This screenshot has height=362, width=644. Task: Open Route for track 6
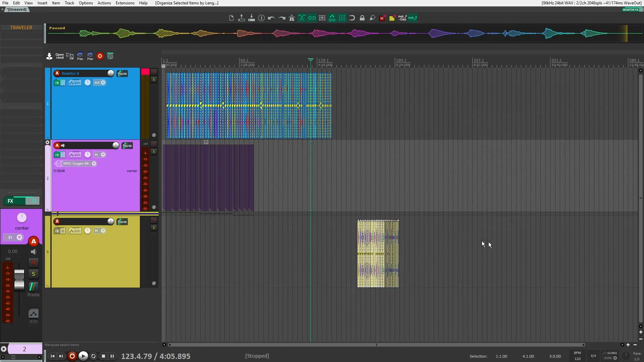coord(122,222)
